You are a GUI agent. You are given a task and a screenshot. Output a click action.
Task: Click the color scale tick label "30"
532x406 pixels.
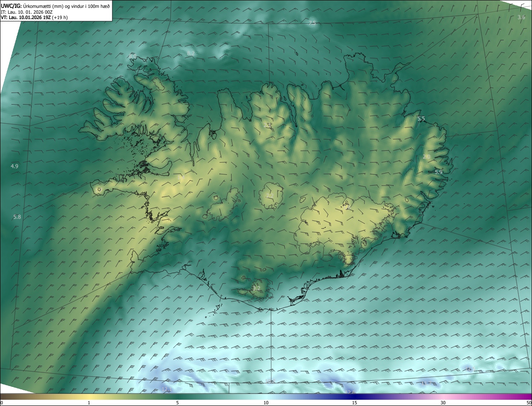click(443, 403)
